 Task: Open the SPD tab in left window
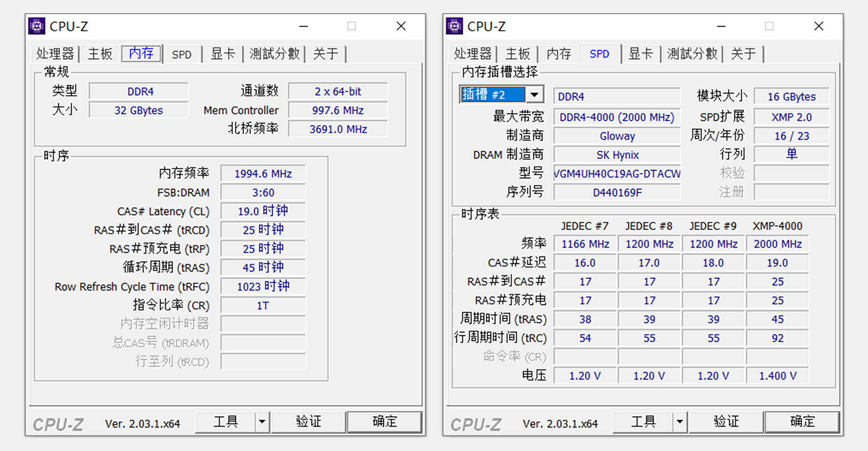pyautogui.click(x=181, y=54)
